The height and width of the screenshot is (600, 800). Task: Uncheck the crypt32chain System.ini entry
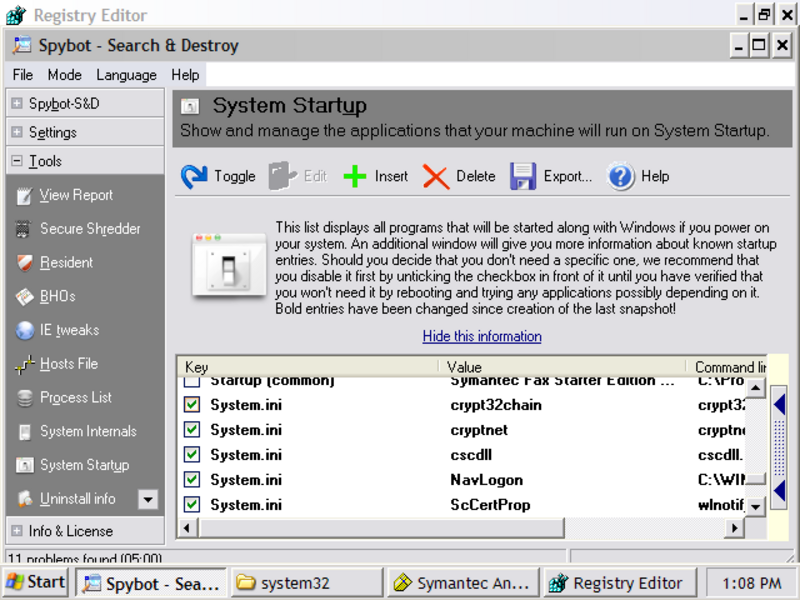pos(192,405)
